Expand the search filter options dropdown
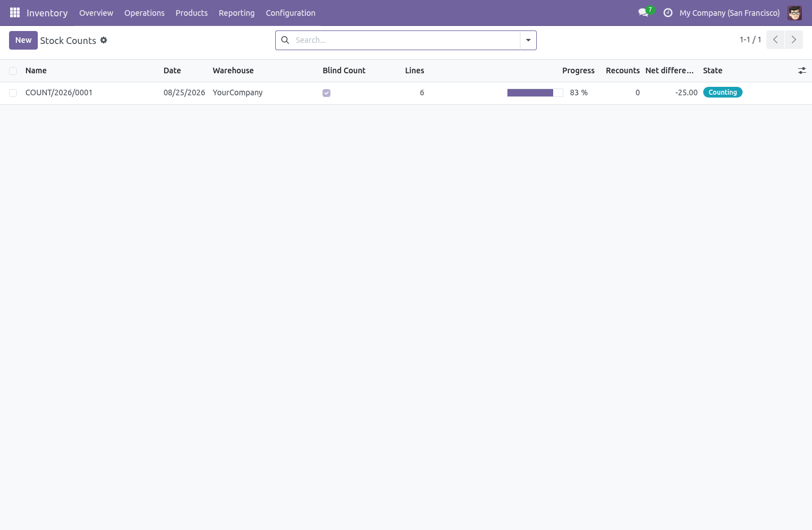This screenshot has width=812, height=530. 528,40
